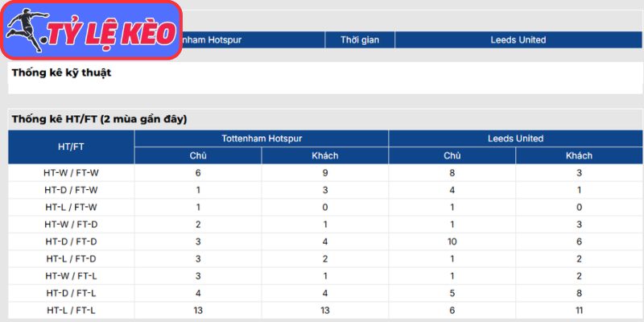
Task: Click the HT-W / FT-D row label
Action: [71, 225]
